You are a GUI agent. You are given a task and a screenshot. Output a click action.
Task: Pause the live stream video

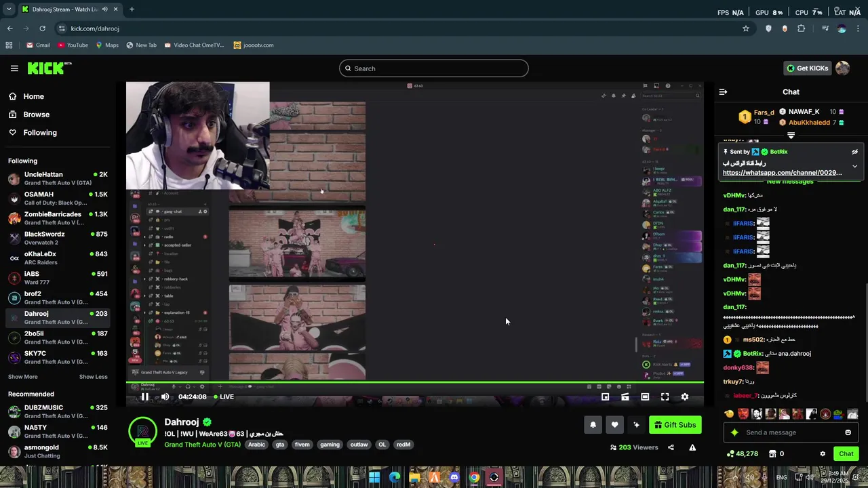click(x=144, y=396)
